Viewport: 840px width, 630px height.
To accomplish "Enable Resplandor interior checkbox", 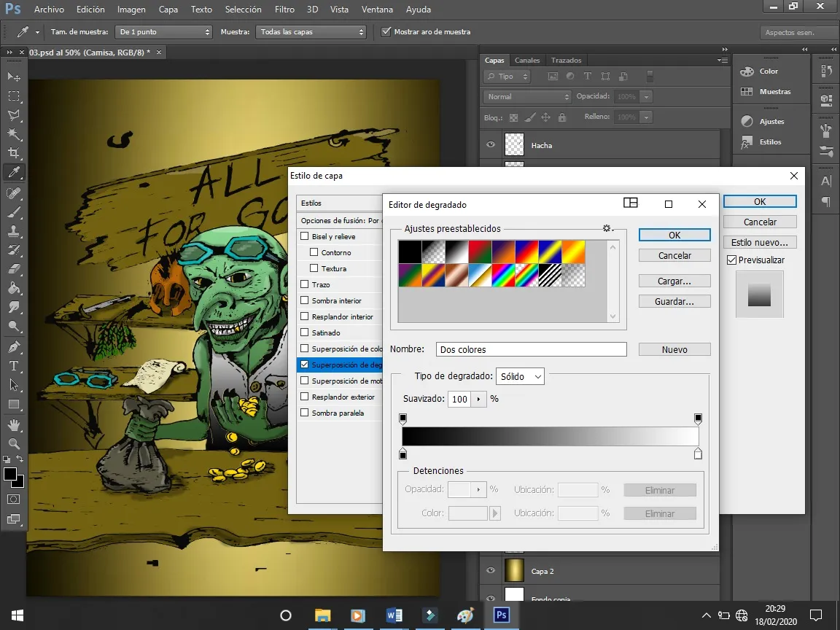I will coord(305,316).
